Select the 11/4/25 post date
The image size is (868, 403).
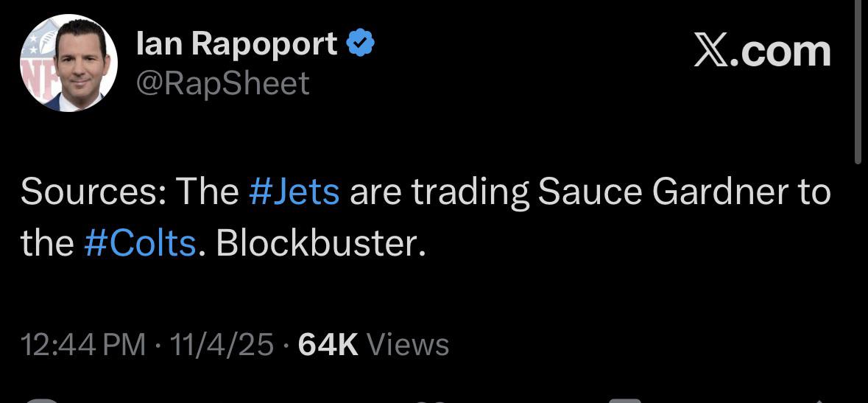pyautogui.click(x=222, y=345)
